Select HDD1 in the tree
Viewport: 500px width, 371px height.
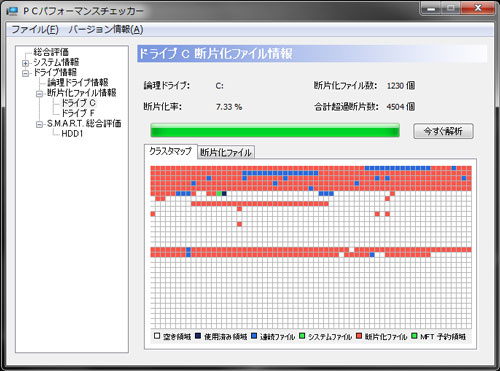(72, 134)
